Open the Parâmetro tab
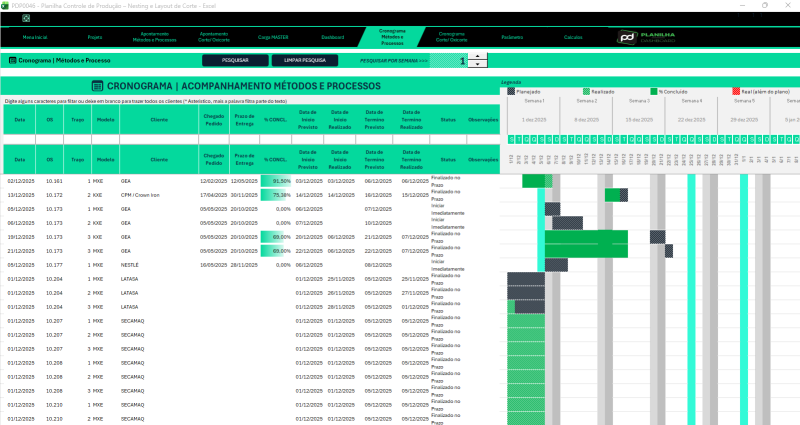Viewport: 800px width, 425px height. click(x=511, y=37)
